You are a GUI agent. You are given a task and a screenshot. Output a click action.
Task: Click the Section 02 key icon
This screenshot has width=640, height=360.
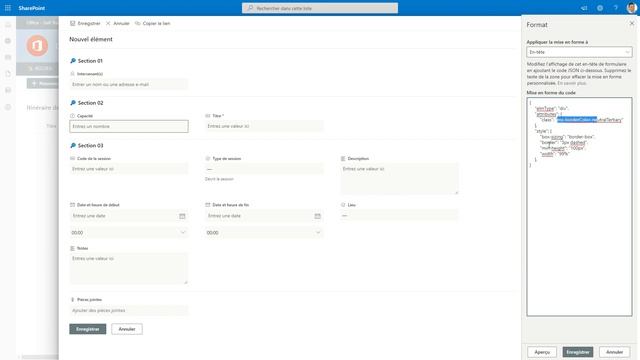73,103
